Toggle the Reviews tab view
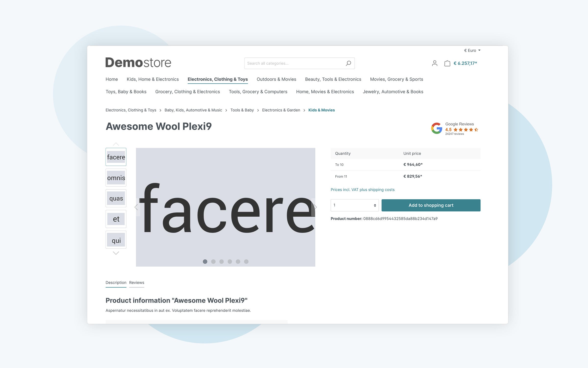Screen dimensions: 588x368 pos(137,282)
